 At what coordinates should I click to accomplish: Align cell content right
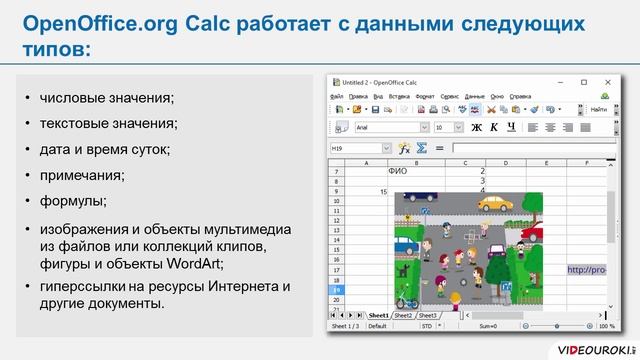(568, 127)
